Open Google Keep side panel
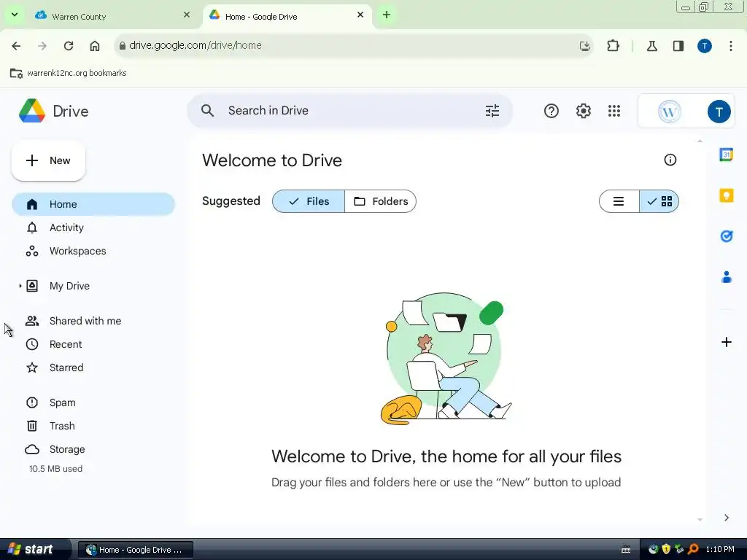 click(x=726, y=195)
